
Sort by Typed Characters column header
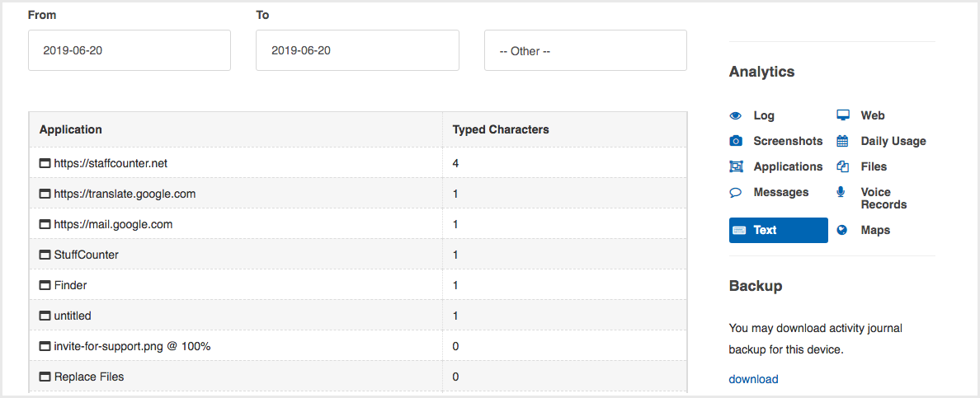tap(501, 130)
